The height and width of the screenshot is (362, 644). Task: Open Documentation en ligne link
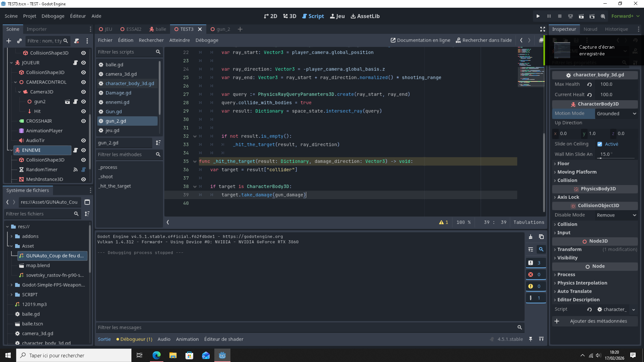click(x=420, y=40)
